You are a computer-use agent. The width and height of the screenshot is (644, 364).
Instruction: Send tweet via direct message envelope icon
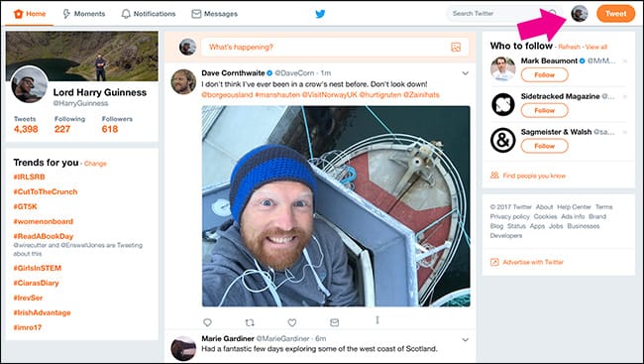point(334,322)
